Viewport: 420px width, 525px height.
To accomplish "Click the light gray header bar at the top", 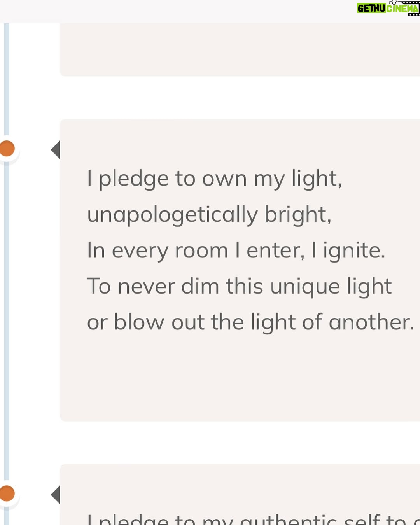I will pos(177,11).
